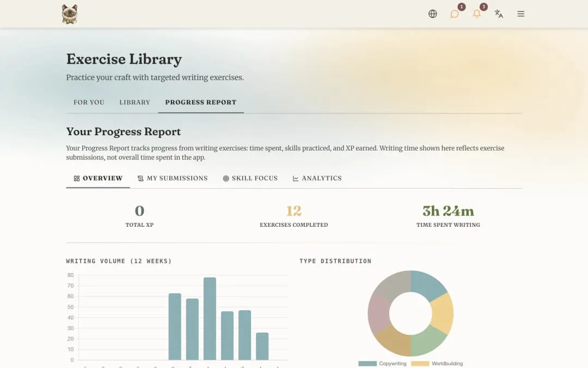Select the Overview sub-tab

point(98,178)
